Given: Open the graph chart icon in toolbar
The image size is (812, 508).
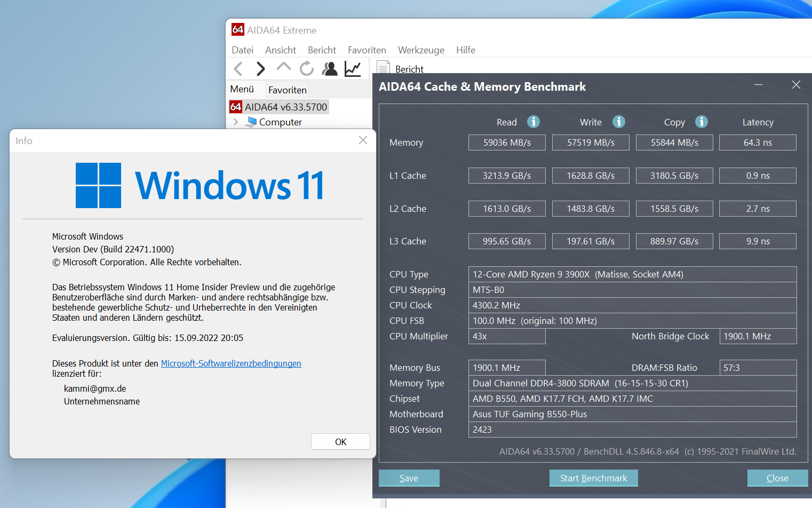Looking at the screenshot, I should (353, 69).
